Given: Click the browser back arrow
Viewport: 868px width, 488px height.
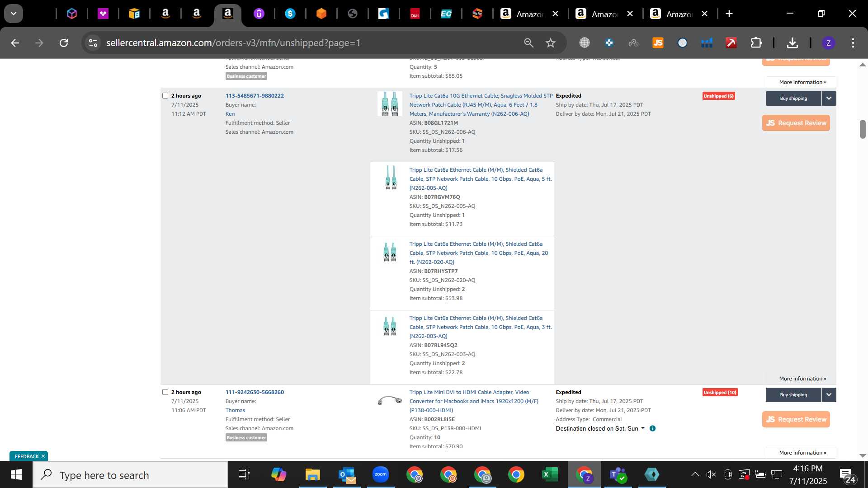Looking at the screenshot, I should [x=15, y=43].
